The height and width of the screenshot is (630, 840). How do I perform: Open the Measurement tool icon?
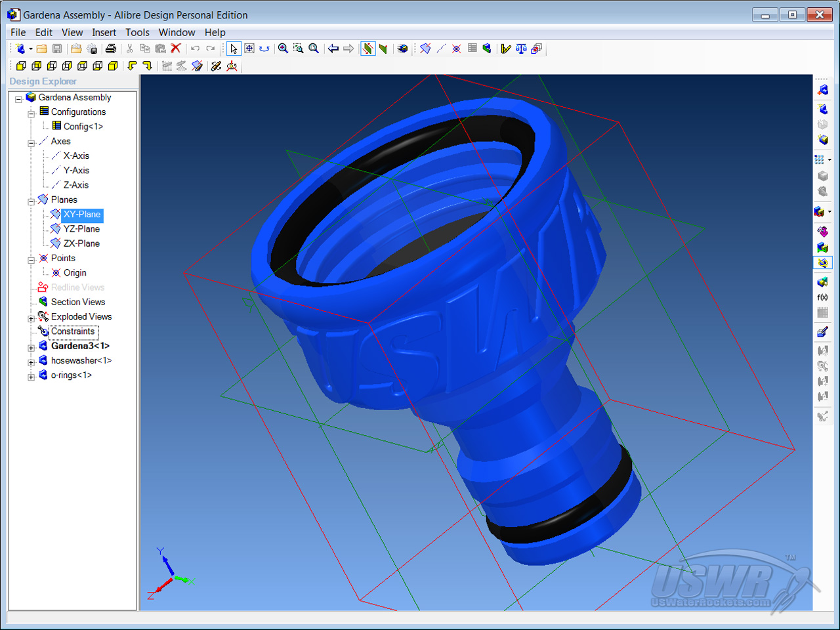coord(505,49)
